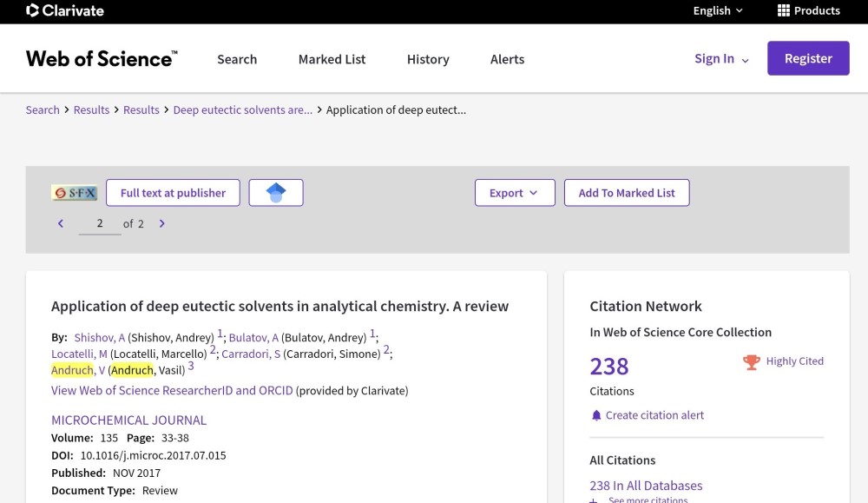
Task: Click Full text at publisher button
Action: [173, 193]
